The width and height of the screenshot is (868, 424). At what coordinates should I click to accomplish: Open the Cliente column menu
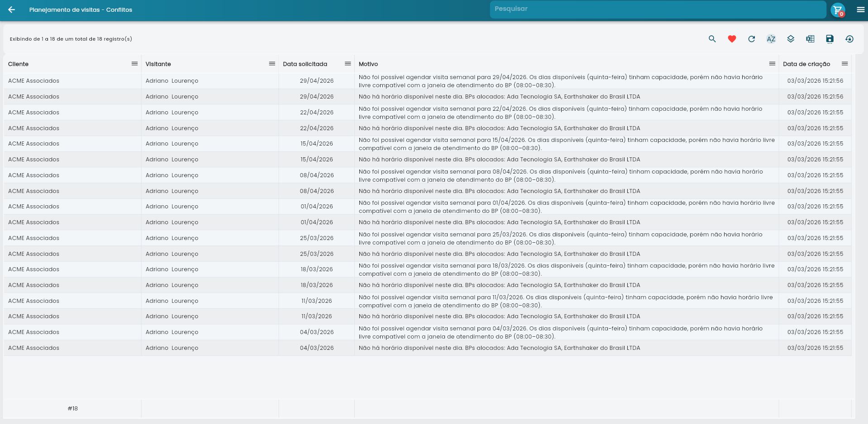click(x=134, y=64)
